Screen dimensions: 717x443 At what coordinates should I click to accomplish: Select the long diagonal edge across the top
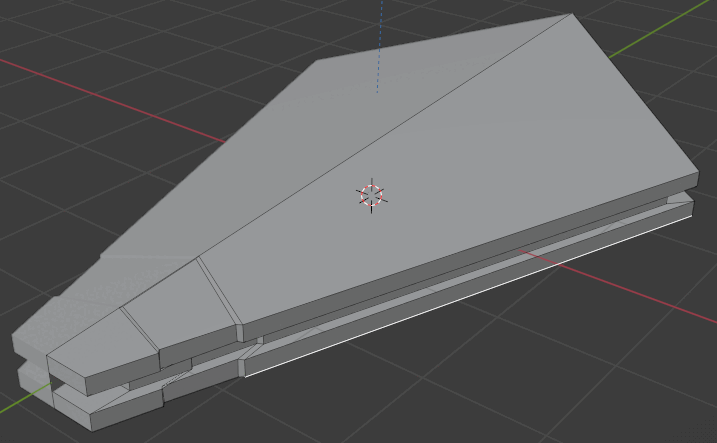[384, 136]
